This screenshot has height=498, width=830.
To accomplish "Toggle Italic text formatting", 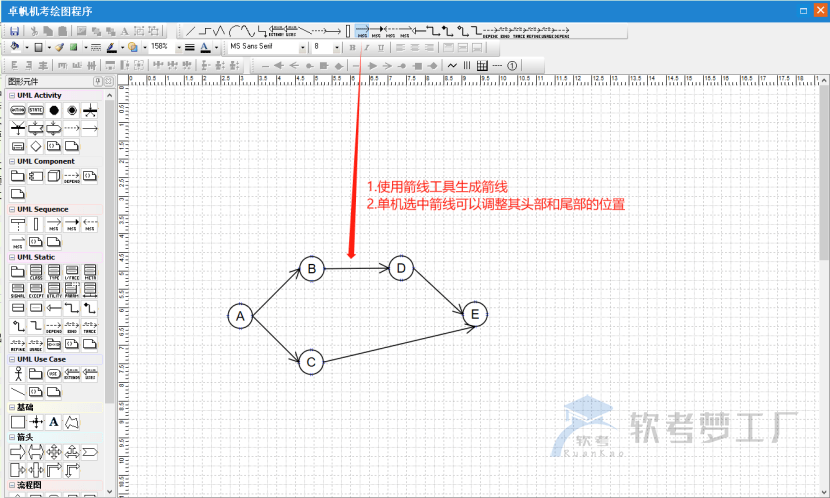I will point(366,47).
